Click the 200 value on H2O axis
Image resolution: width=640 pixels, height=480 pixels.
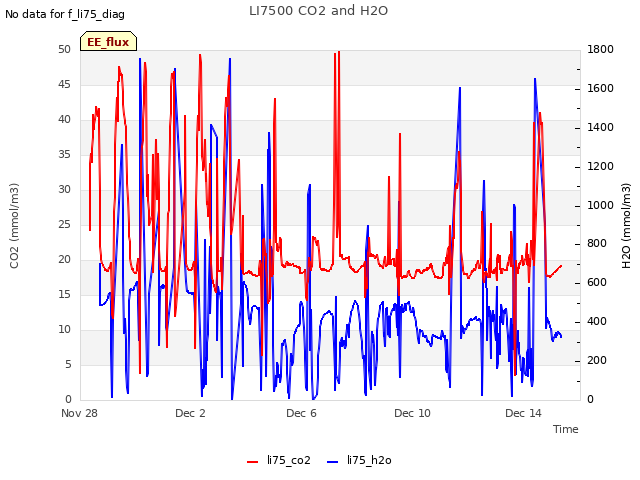point(597,360)
